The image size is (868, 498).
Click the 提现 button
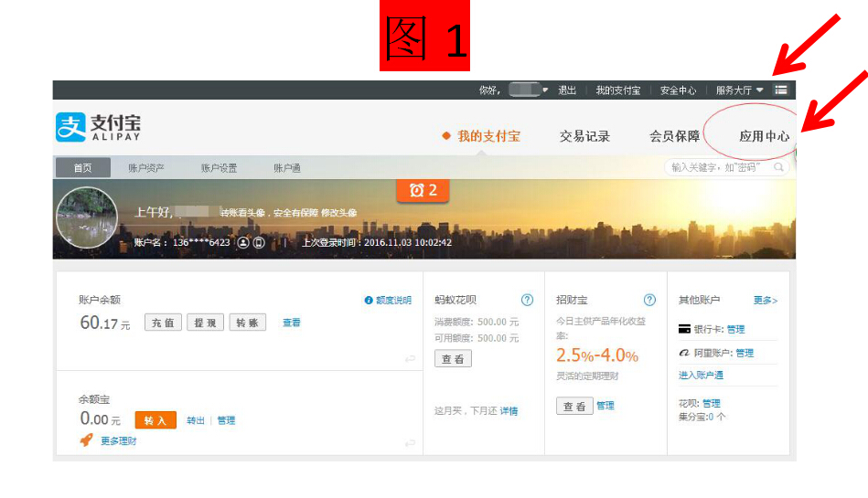coord(206,323)
